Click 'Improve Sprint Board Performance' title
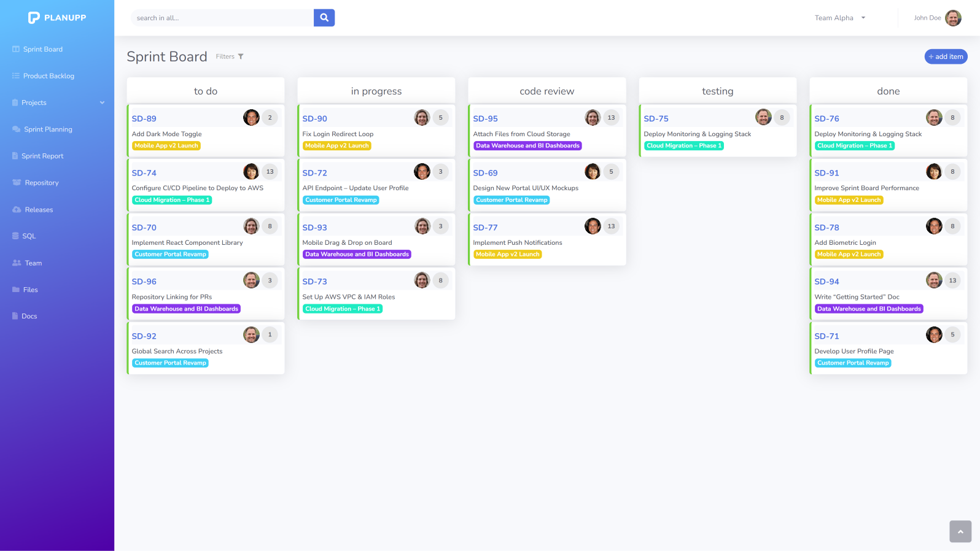Viewport: 980px width, 551px height. point(866,188)
